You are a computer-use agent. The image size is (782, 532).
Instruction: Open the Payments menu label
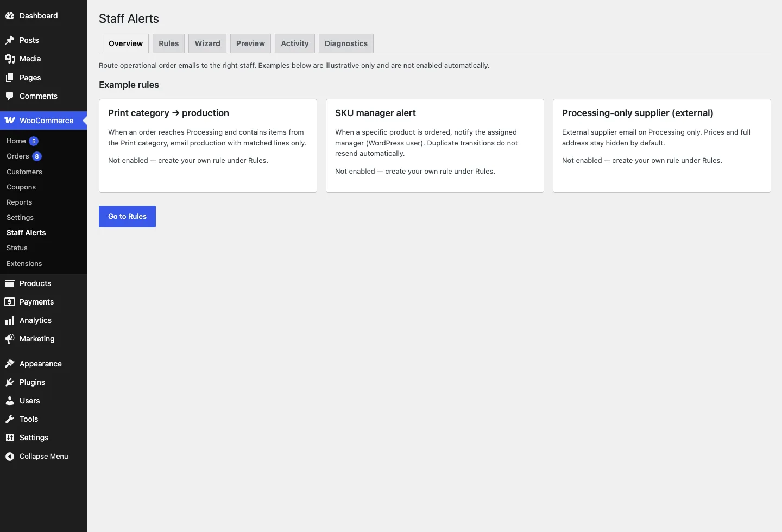37,302
